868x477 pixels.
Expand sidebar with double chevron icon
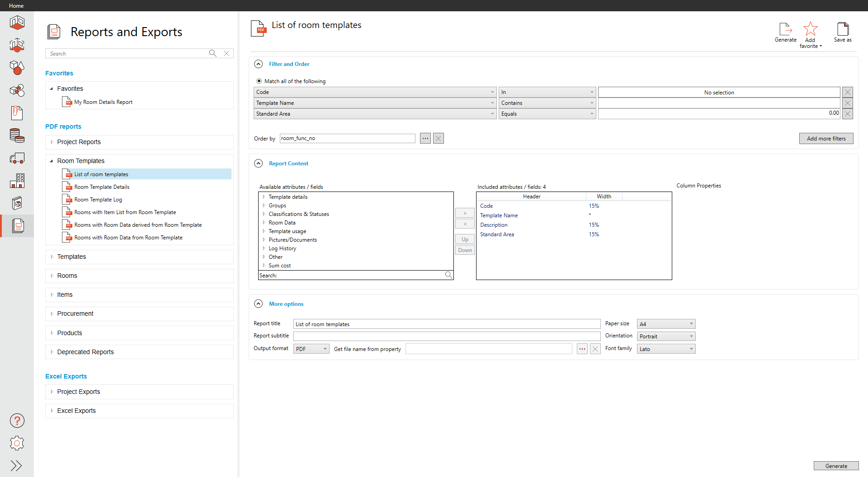coord(16,466)
